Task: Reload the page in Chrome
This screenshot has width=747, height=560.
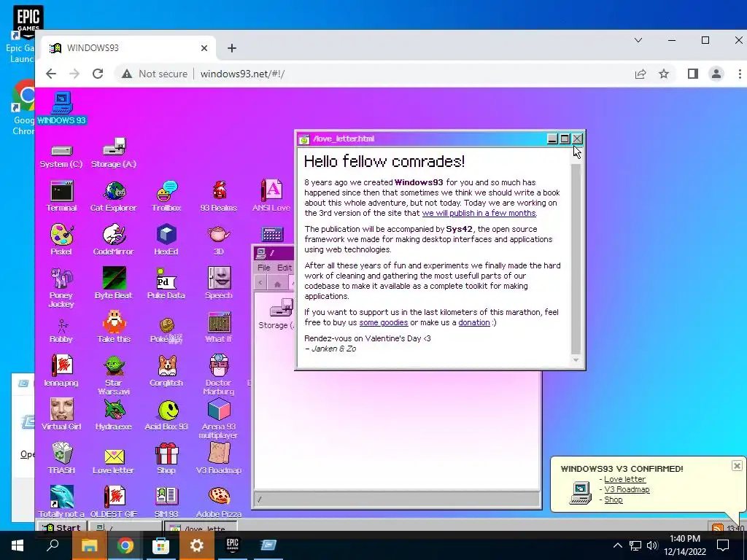Action: click(98, 74)
